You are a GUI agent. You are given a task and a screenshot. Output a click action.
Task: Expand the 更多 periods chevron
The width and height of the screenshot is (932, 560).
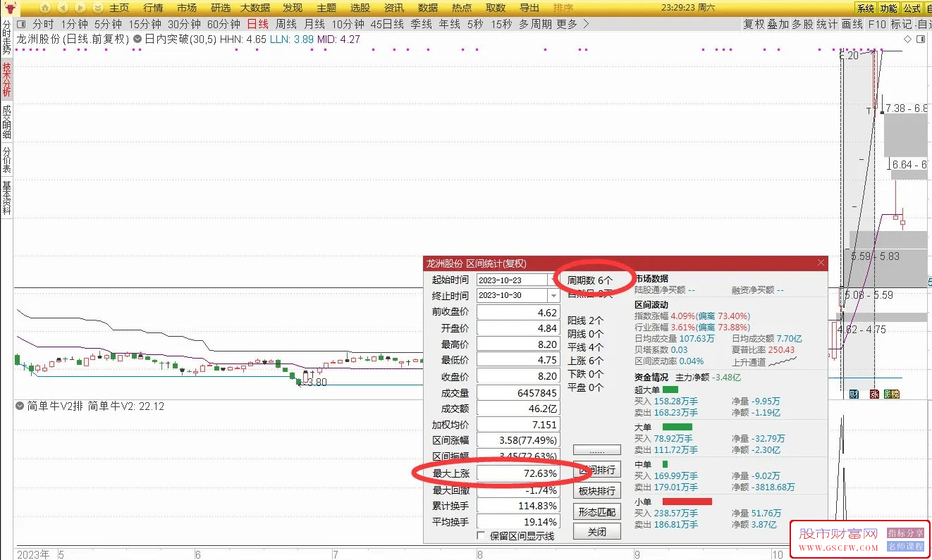point(585,24)
